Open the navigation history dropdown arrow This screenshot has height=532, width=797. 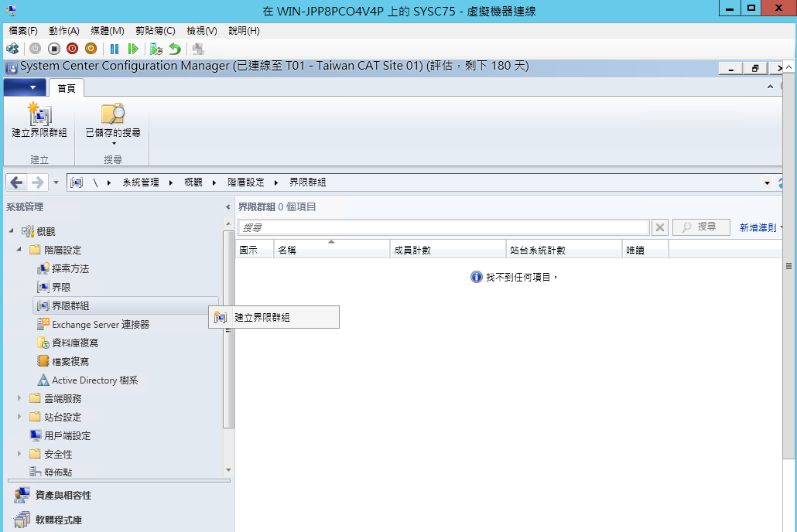pos(56,182)
